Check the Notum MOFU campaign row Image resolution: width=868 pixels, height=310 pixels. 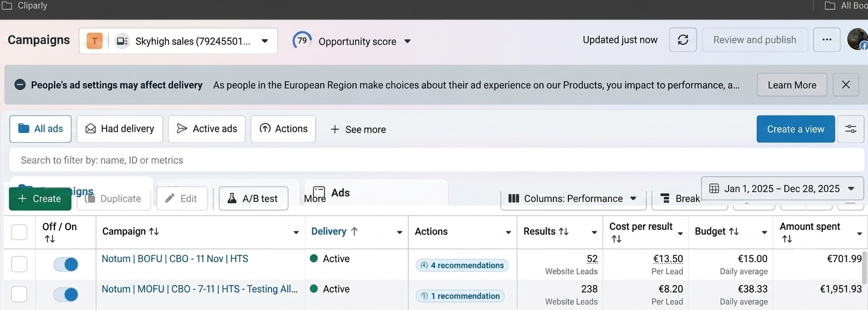[x=19, y=294]
